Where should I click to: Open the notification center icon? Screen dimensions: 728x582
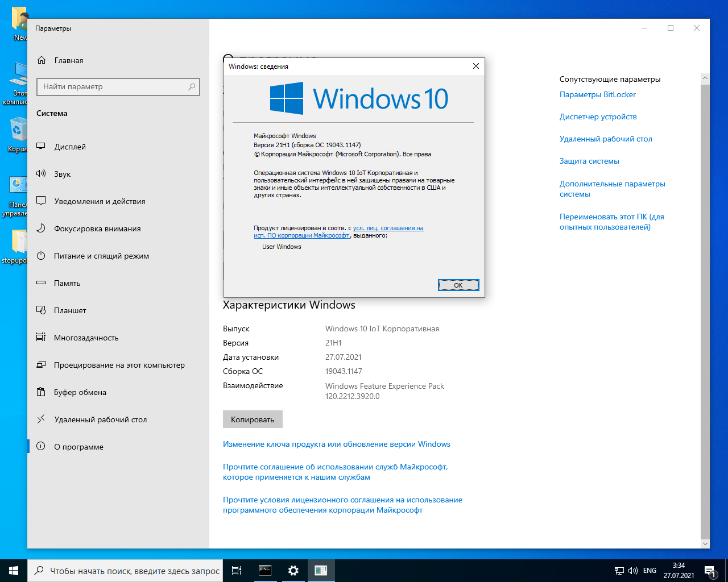710,571
